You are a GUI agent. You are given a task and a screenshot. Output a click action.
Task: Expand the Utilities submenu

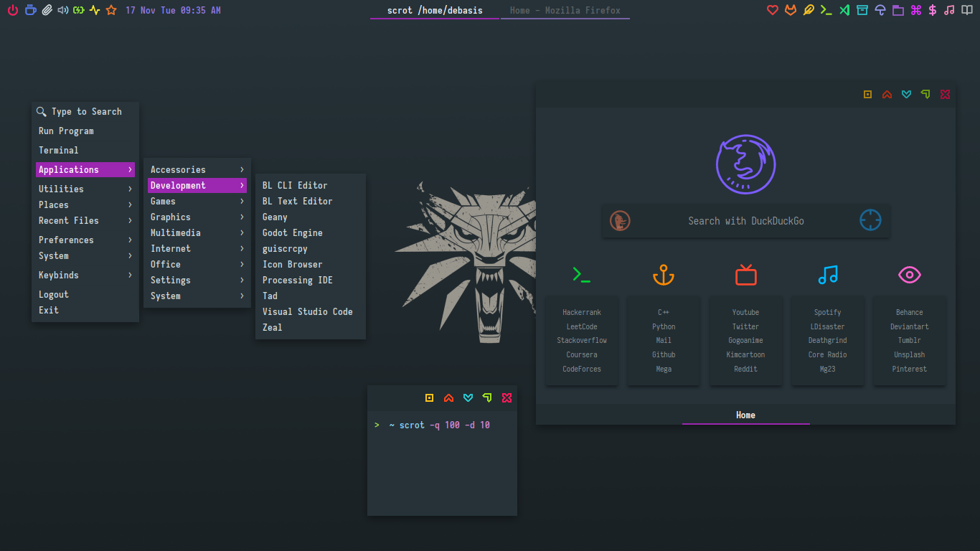pos(85,189)
